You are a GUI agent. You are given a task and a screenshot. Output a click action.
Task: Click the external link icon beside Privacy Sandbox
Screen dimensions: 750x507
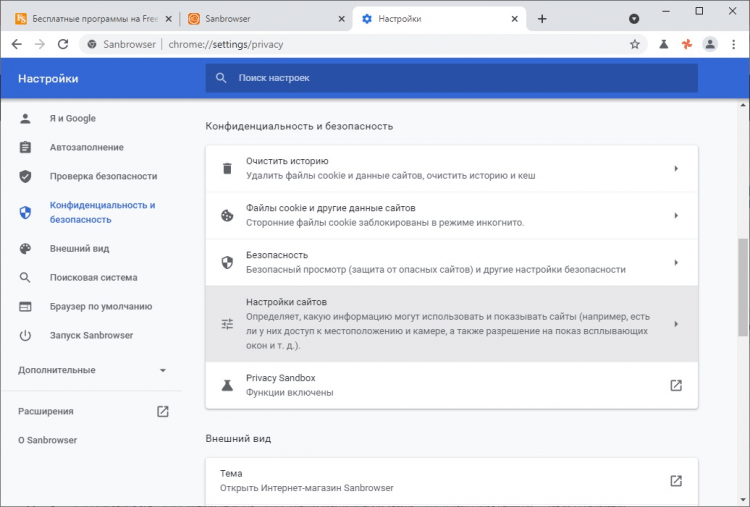pyautogui.click(x=676, y=385)
